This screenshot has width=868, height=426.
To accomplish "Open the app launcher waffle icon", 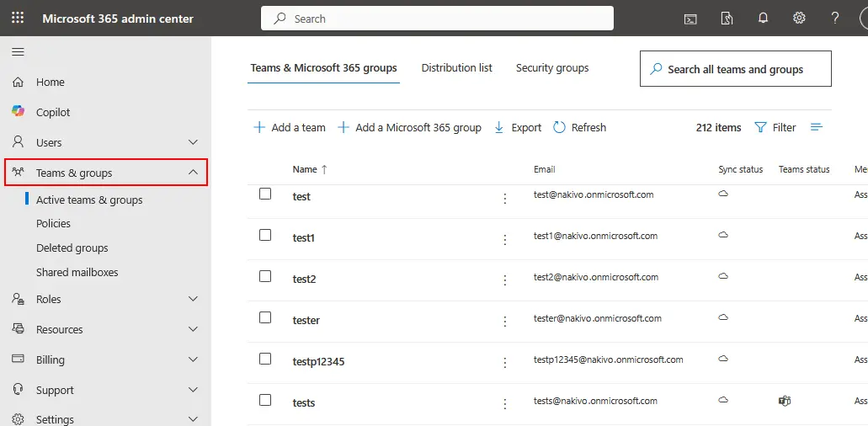I will coord(18,19).
